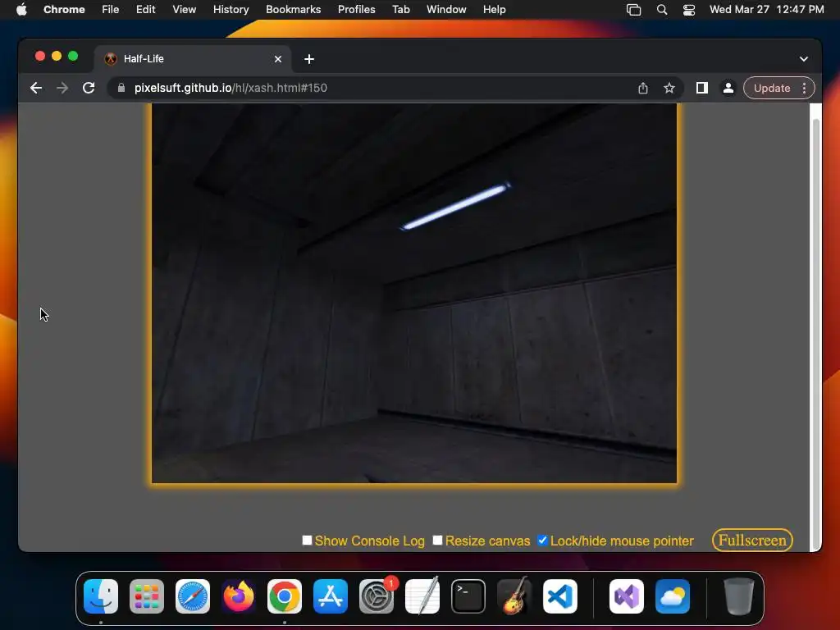Open System Settings from the Dock
The width and height of the screenshot is (840, 630).
tap(376, 596)
